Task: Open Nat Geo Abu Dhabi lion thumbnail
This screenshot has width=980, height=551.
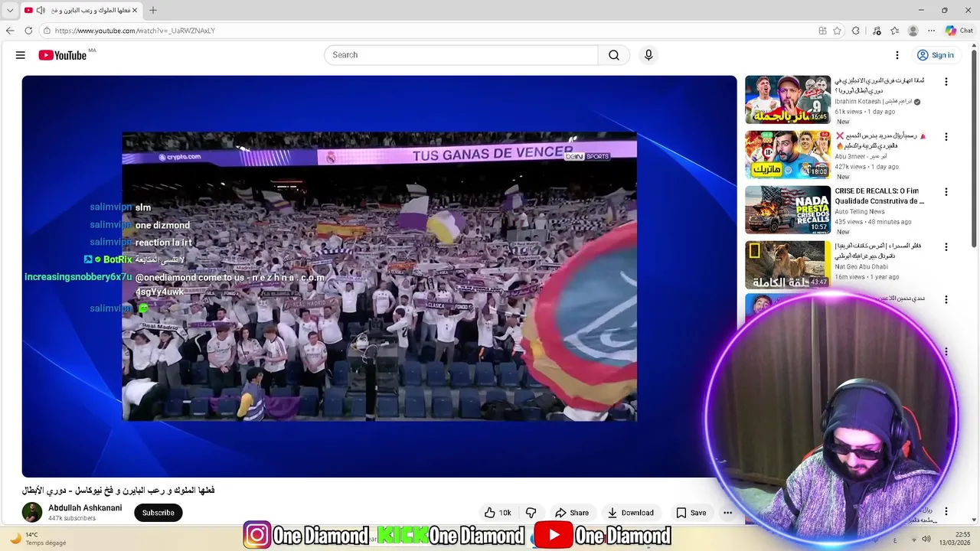Action: 788,265
